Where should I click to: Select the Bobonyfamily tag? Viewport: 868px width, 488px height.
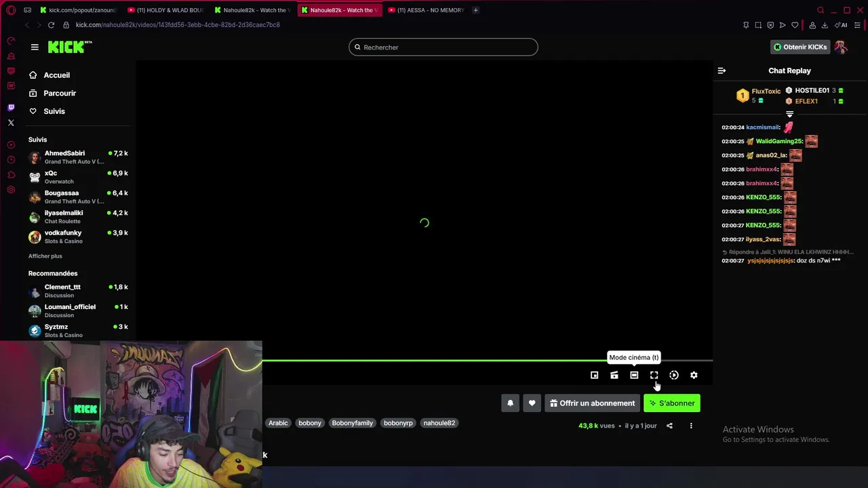[x=353, y=423]
